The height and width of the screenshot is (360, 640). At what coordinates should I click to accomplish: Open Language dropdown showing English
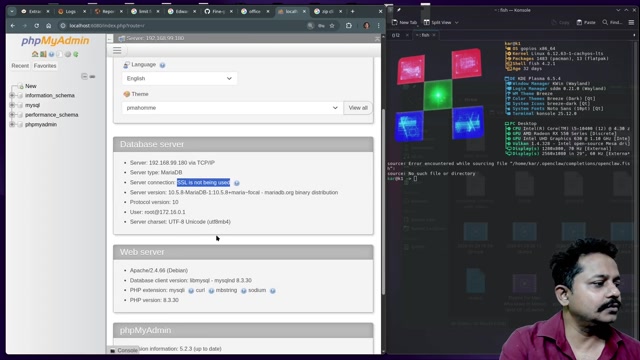[x=180, y=78]
